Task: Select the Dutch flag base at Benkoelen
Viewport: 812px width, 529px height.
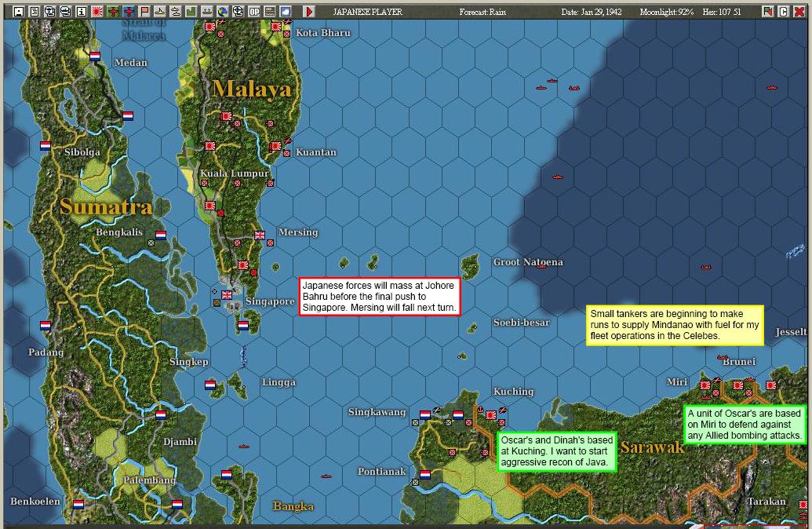Action: [78, 504]
